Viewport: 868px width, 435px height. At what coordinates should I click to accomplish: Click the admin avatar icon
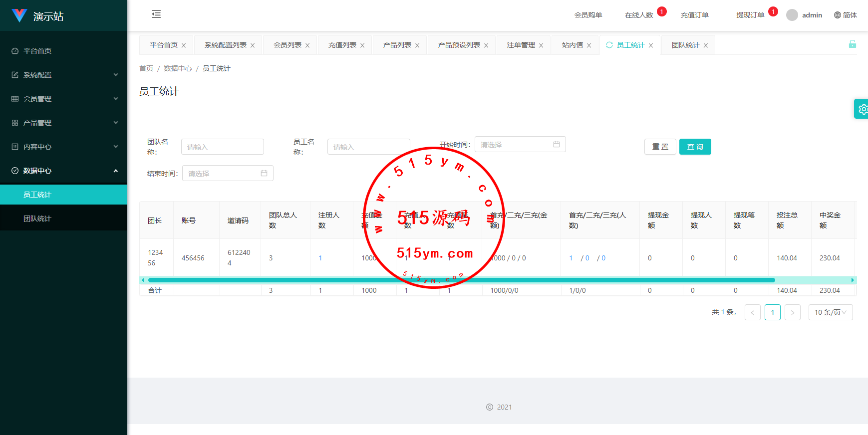(x=792, y=15)
